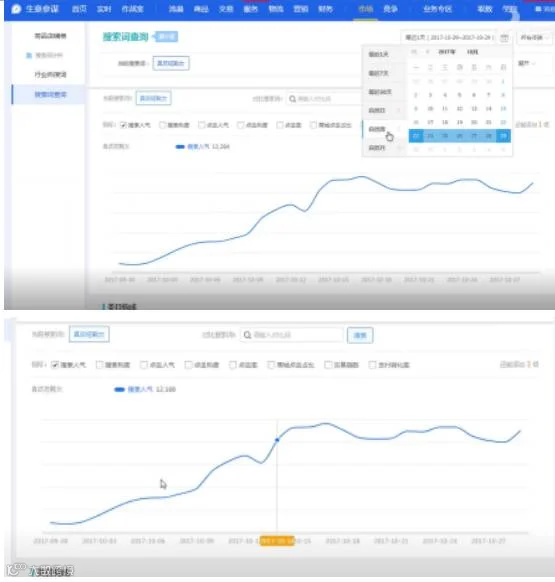This screenshot has height=582, width=555.
Task: Click the message icon at top right
Action: click(538, 9)
